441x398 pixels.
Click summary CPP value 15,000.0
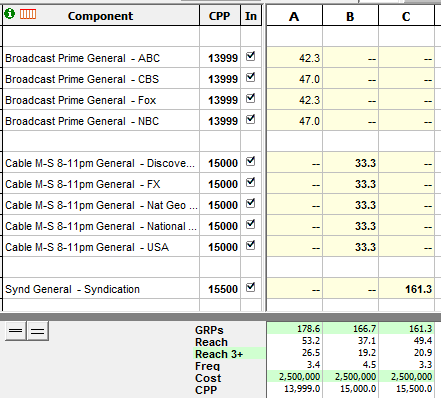click(358, 389)
